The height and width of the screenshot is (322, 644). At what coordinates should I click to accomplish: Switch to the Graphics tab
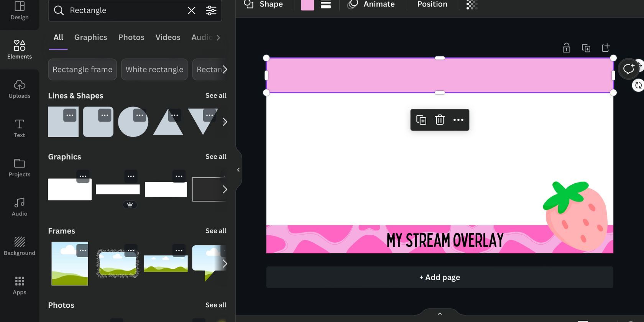[x=90, y=37]
